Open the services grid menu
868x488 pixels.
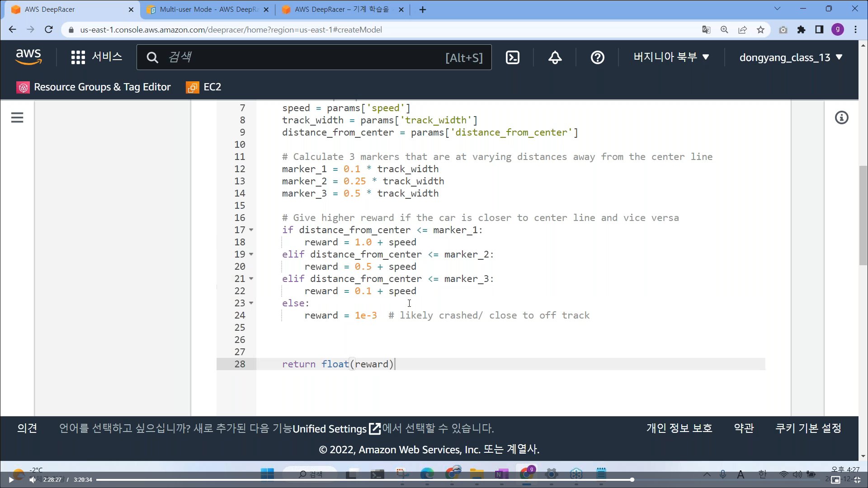click(x=78, y=57)
